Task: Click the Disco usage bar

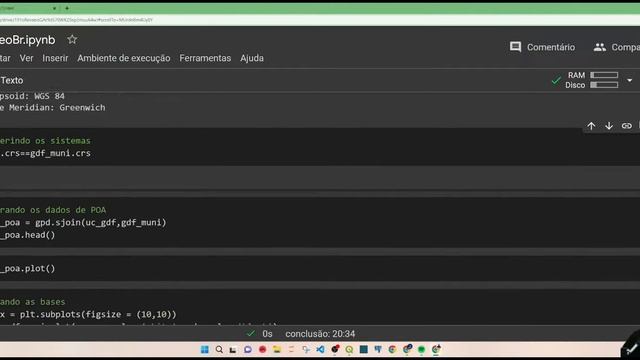Action: tap(604, 85)
